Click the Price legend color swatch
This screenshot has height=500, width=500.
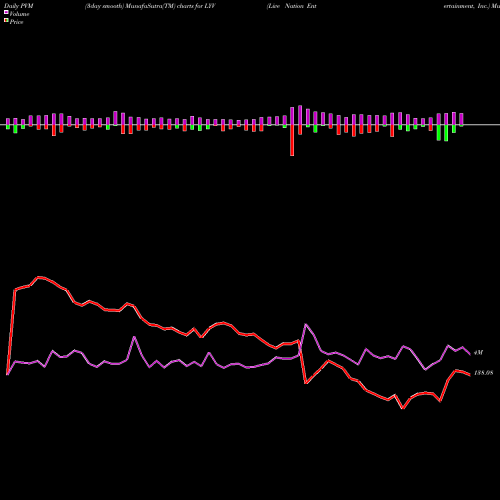(6, 21)
